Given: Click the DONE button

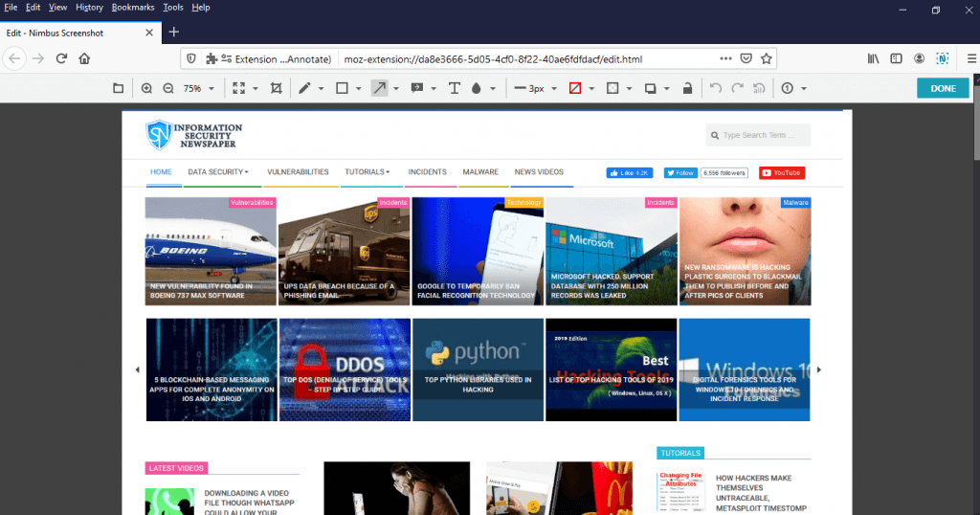Looking at the screenshot, I should point(943,88).
